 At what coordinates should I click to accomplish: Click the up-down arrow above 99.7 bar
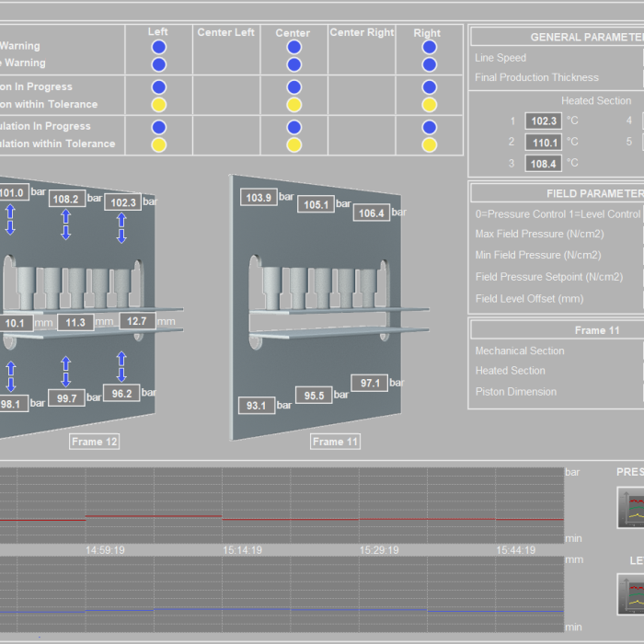[66, 372]
